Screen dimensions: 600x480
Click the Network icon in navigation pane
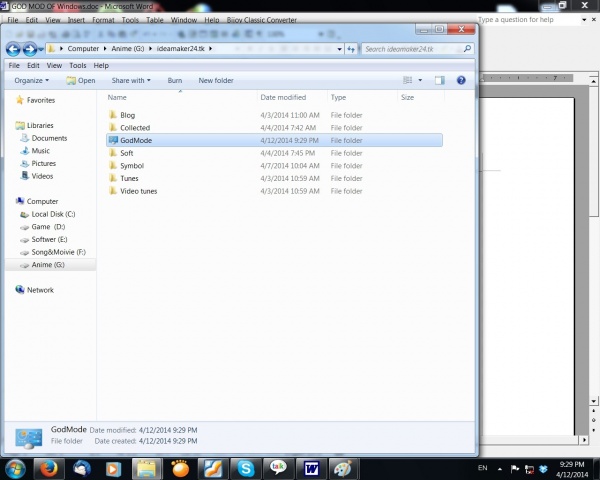pos(40,290)
